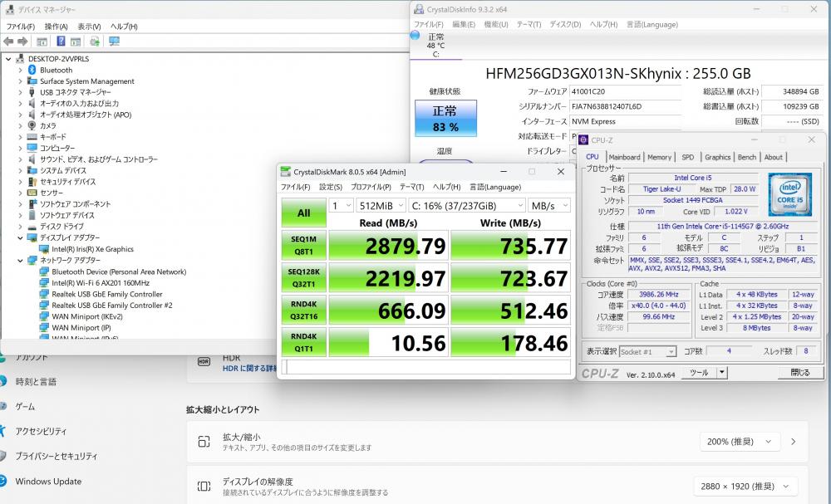
Task: Open the MB/s unit dropdown
Action: [549, 205]
